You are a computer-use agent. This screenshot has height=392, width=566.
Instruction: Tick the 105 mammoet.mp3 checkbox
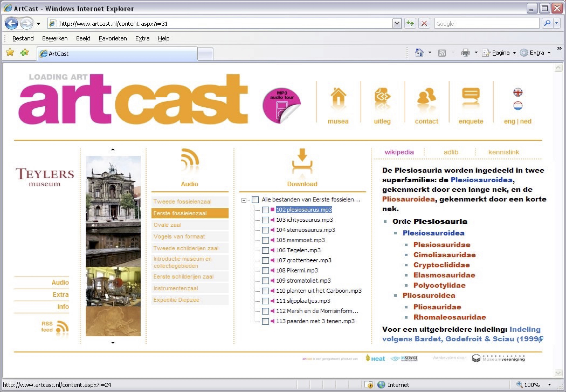pos(265,240)
